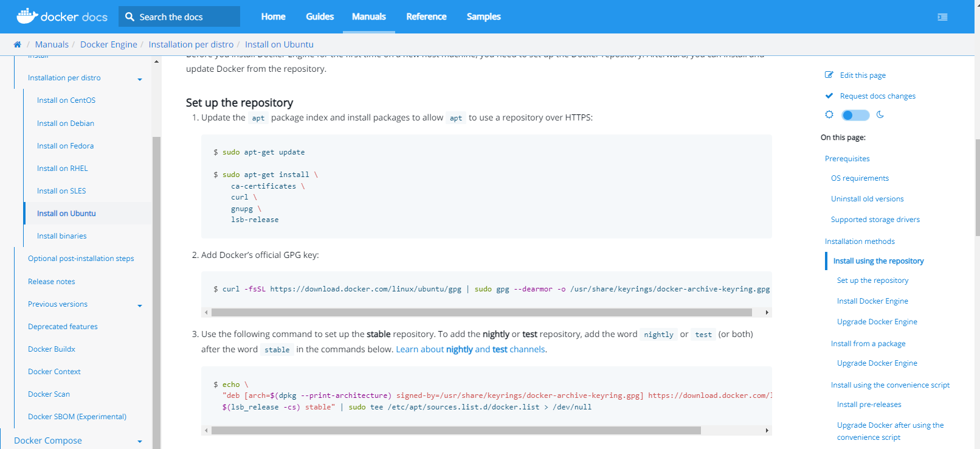980x449 pixels.
Task: Click Docker Compose sidebar section
Action: point(48,440)
